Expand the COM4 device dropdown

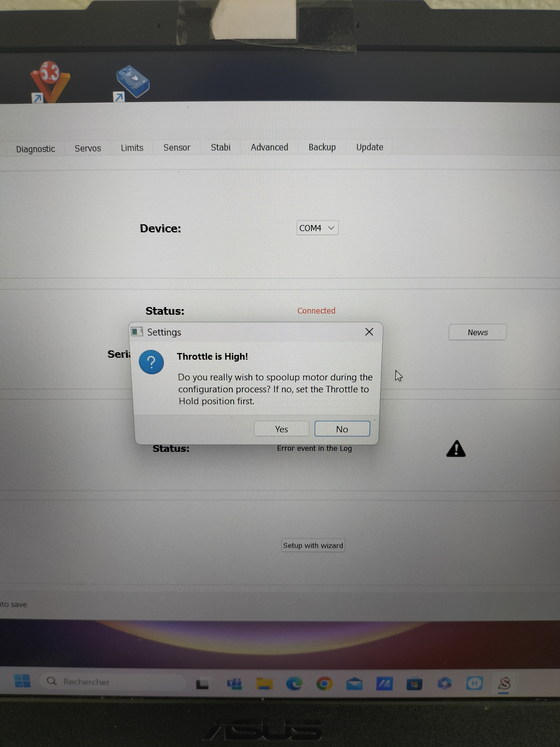tap(317, 228)
